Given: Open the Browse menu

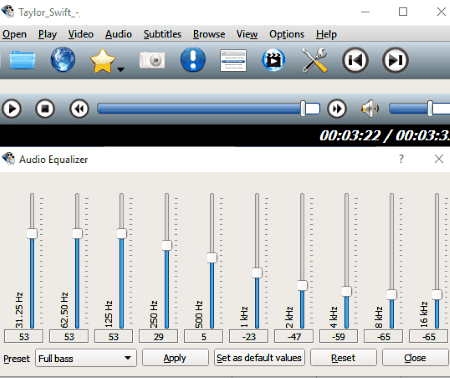Looking at the screenshot, I should coord(209,34).
